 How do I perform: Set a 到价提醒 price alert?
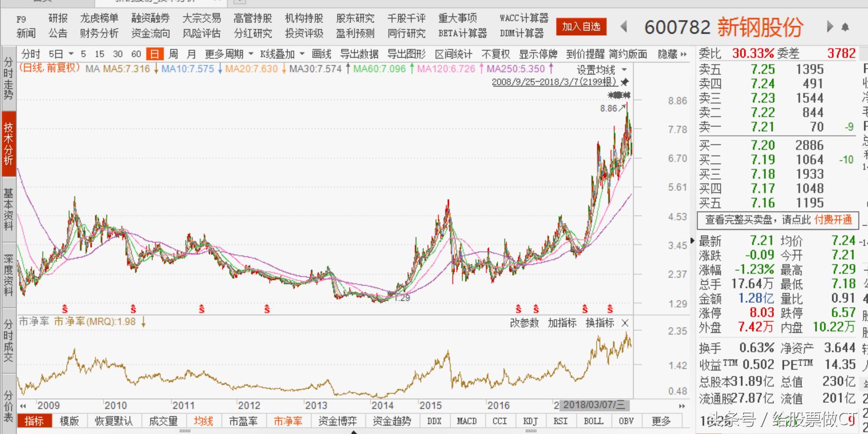pos(585,54)
